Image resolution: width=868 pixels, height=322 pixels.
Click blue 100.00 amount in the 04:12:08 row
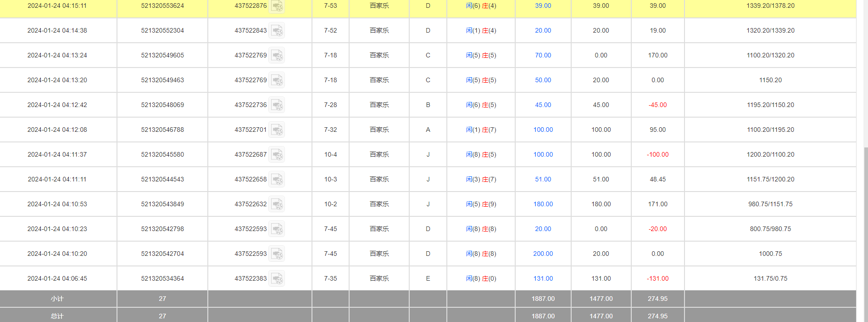click(x=543, y=130)
